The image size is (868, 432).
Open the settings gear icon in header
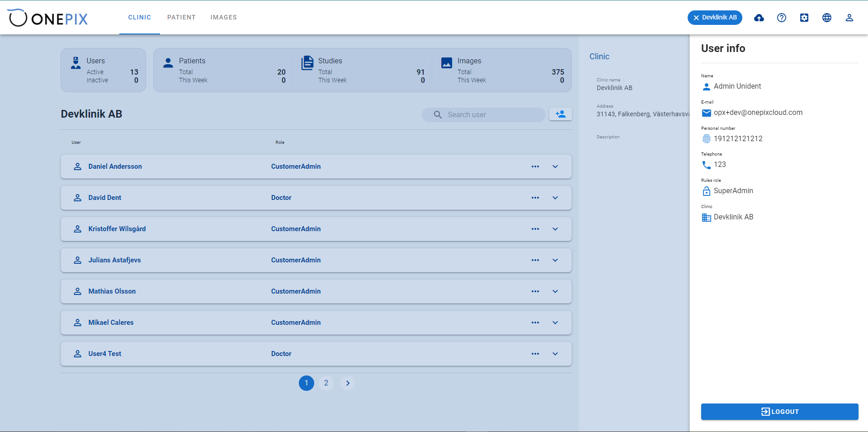point(804,18)
